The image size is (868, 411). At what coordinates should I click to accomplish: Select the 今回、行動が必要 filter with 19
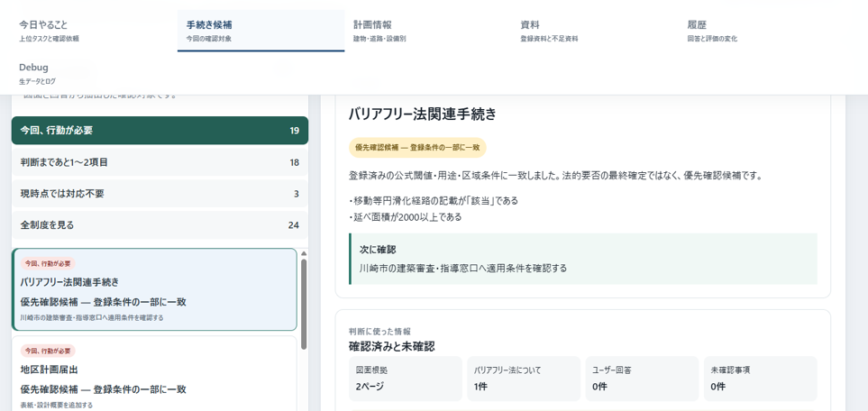tap(160, 131)
